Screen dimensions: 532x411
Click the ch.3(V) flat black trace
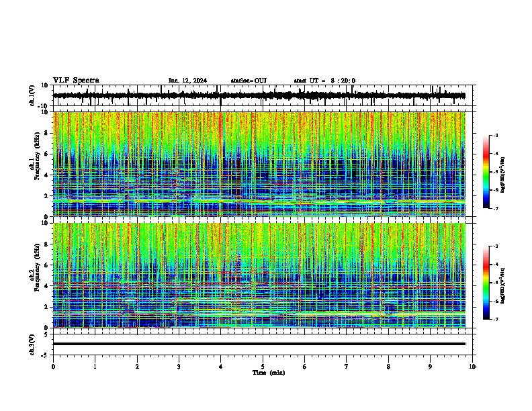[x=259, y=344]
